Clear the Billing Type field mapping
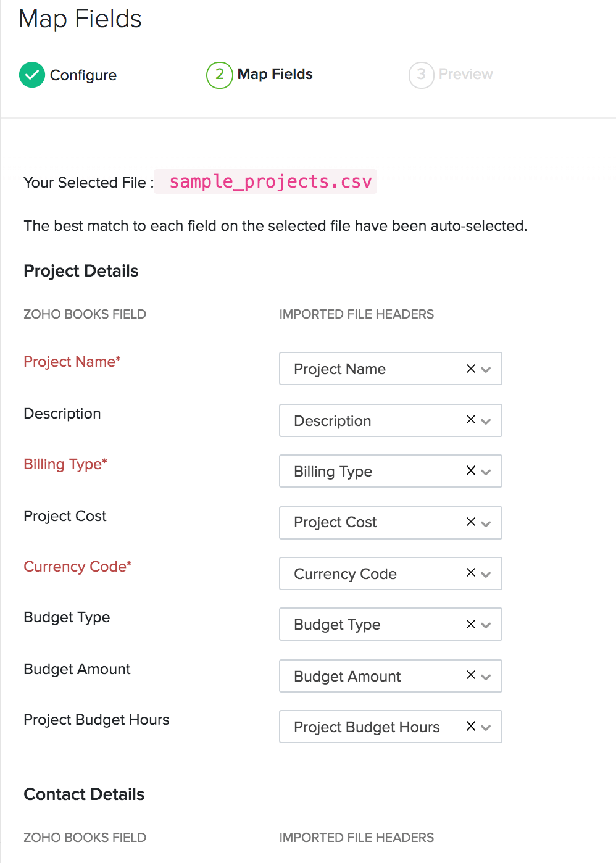The image size is (616, 863). pos(470,471)
